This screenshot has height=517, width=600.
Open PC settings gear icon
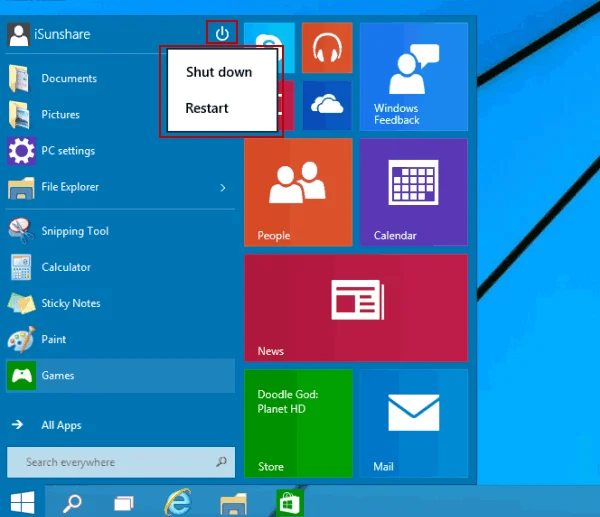coord(21,151)
